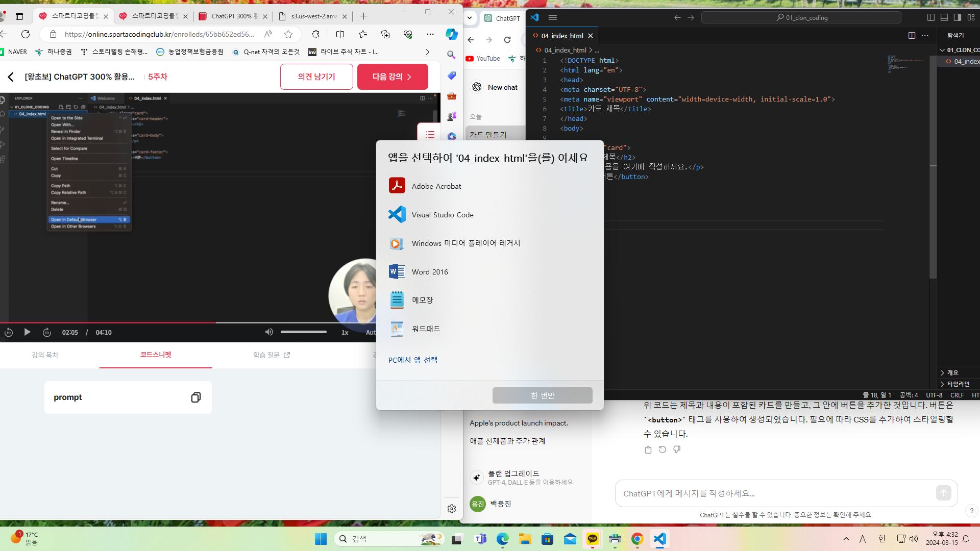Screen dimensions: 980x551
Task: Open the 1x playback speed menu
Action: (345, 333)
